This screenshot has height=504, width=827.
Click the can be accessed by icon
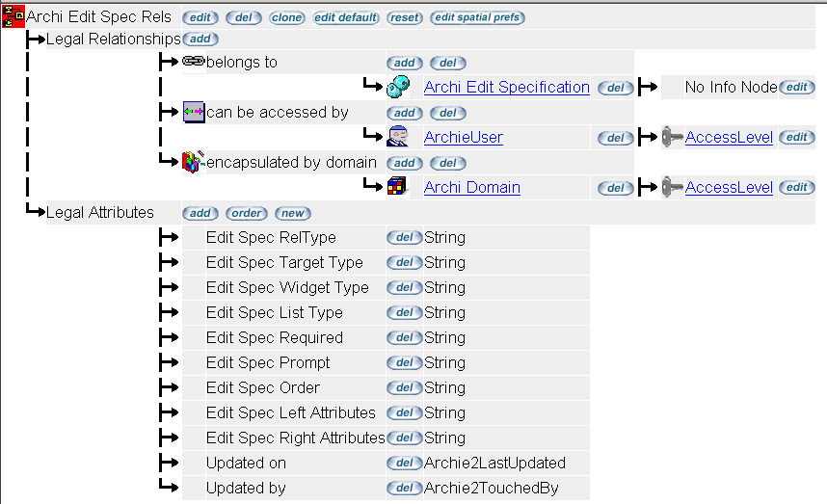tap(194, 113)
